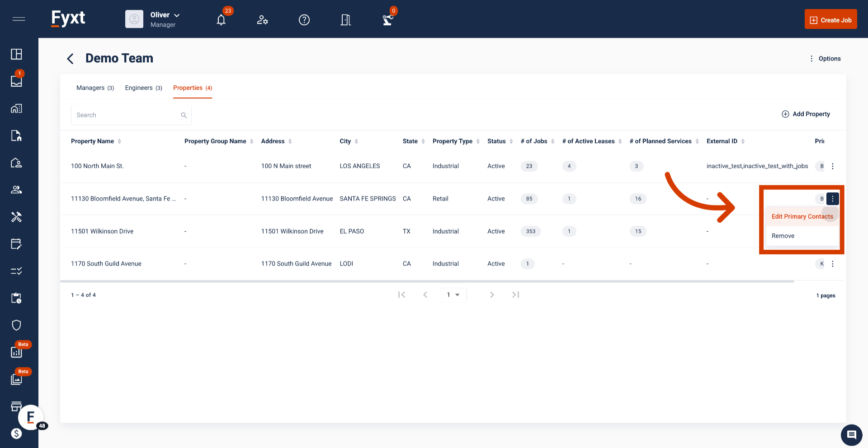Switch to Engineers tab
This screenshot has width=868, height=448.
[x=143, y=88]
